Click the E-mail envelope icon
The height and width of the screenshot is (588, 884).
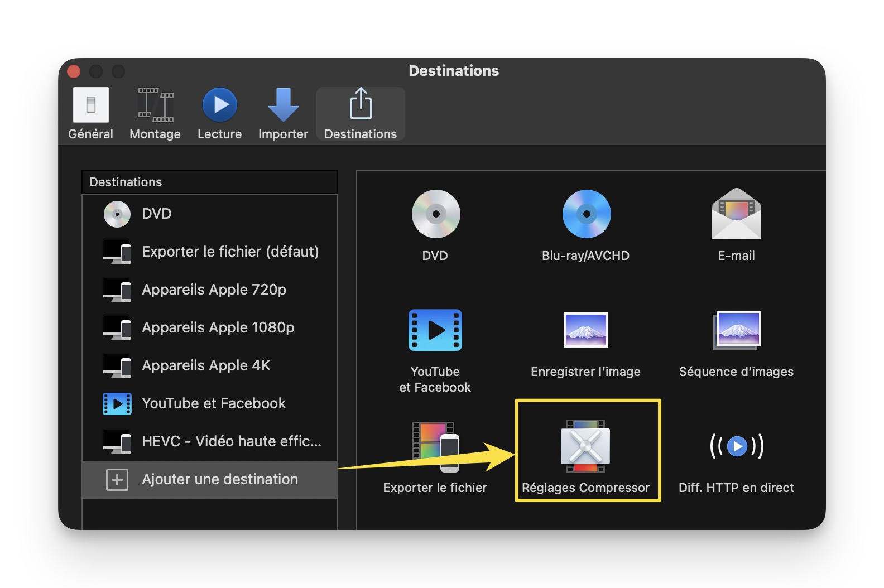(x=737, y=214)
